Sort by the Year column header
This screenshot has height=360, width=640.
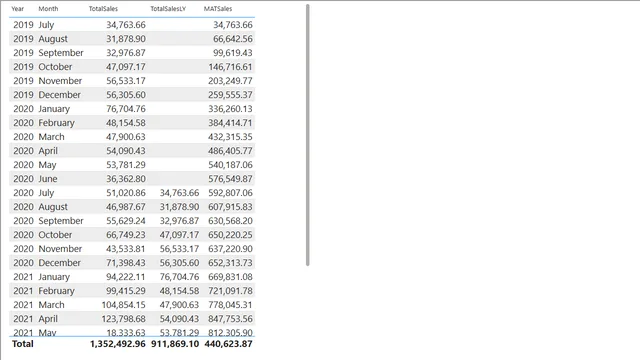18,9
